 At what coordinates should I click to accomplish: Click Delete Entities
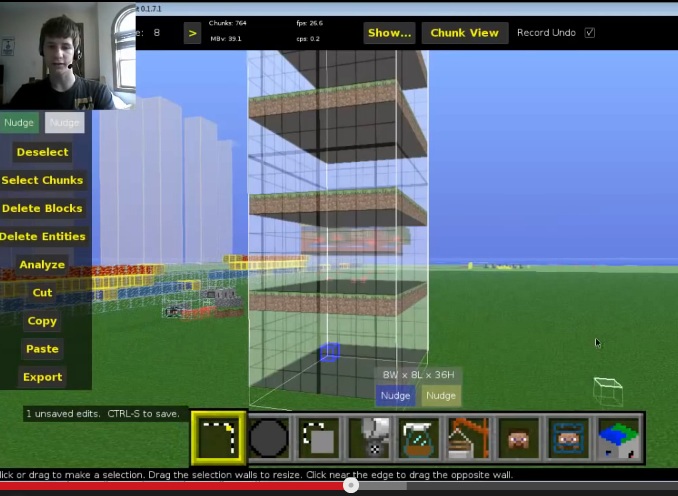43,237
